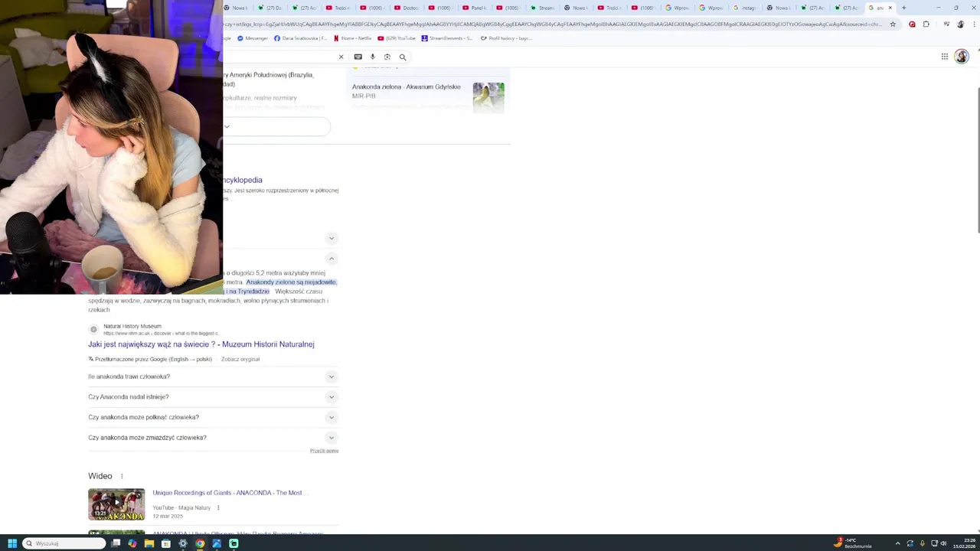Collapse the opened question with up chevron
This screenshot has width=980, height=551.
332,259
